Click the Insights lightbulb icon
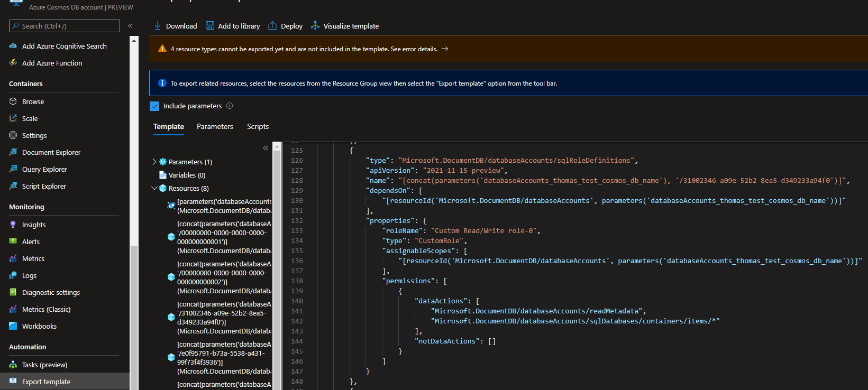The image size is (868, 390). coord(13,225)
